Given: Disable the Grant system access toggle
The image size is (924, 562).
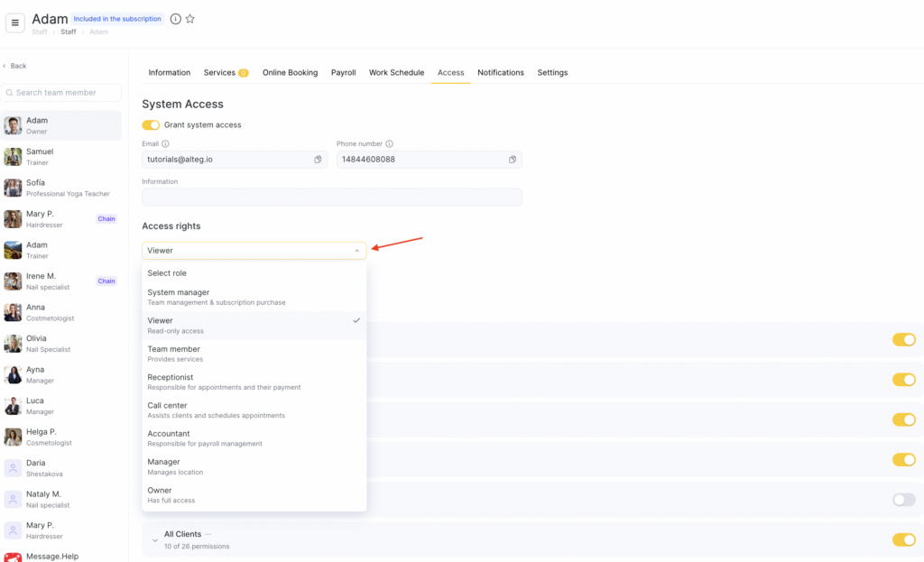Looking at the screenshot, I should (151, 124).
